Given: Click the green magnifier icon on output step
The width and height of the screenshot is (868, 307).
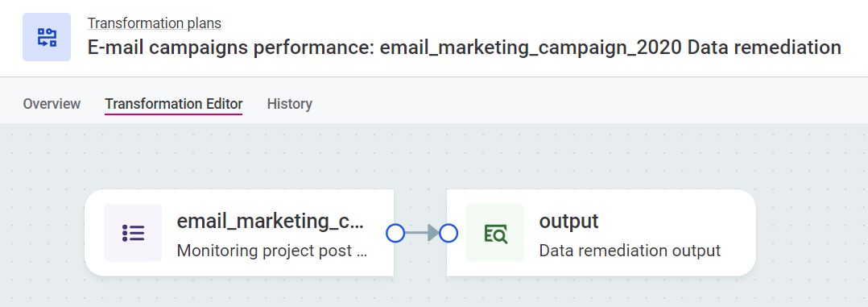Looking at the screenshot, I should point(495,233).
